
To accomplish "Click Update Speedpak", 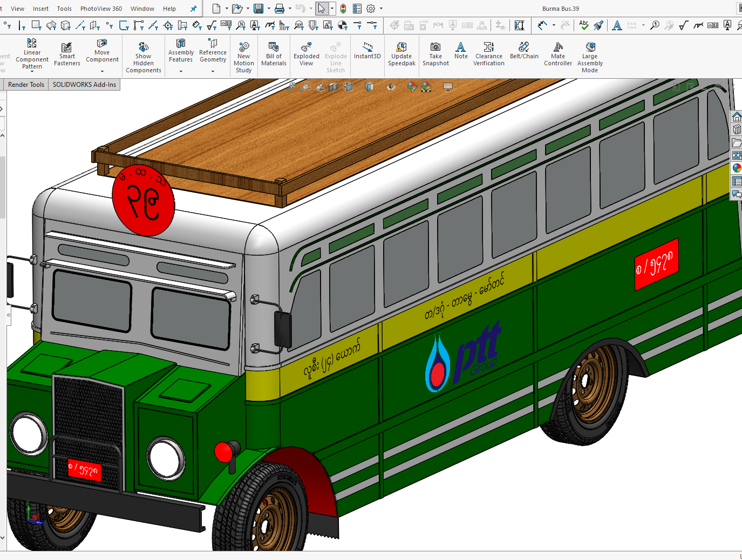I will [401, 54].
